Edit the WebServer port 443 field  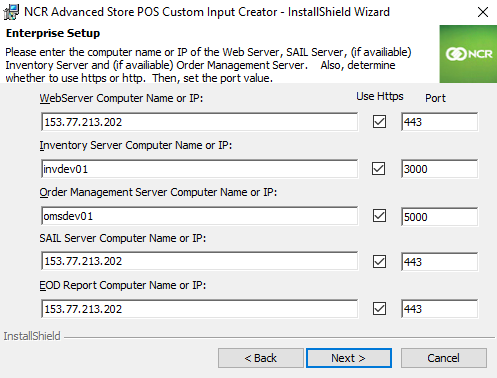[x=440, y=122]
